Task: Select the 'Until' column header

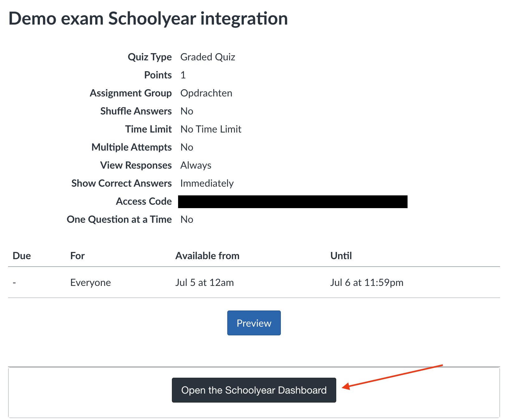Action: point(341,256)
